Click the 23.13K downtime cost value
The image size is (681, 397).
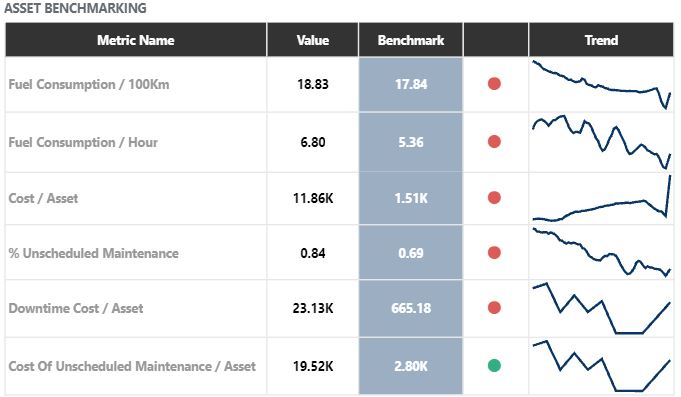[x=313, y=308]
